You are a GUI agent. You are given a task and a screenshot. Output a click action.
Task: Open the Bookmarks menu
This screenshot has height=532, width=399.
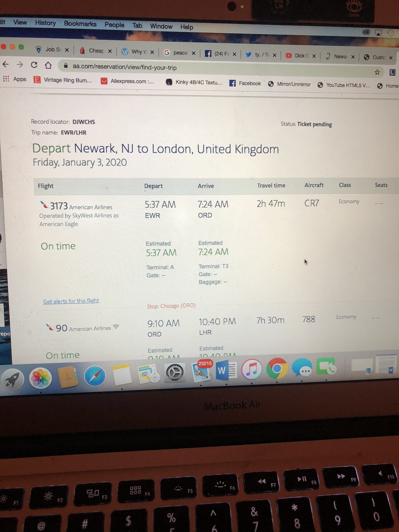click(80, 24)
